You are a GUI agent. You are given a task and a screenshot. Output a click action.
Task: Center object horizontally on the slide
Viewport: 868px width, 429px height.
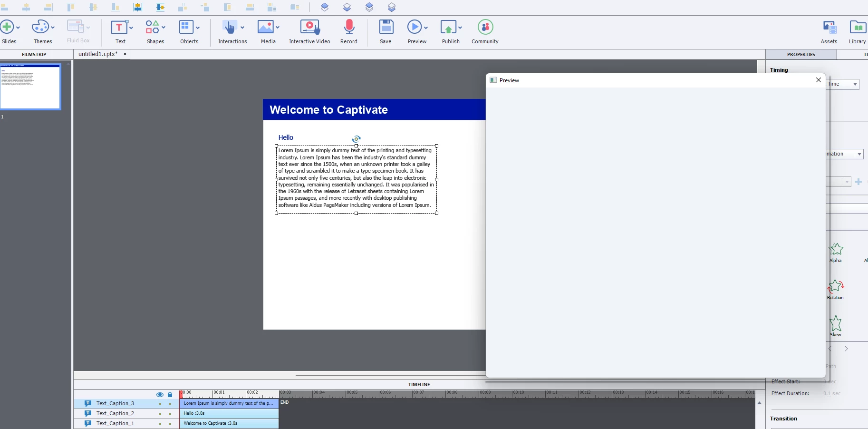tap(138, 7)
